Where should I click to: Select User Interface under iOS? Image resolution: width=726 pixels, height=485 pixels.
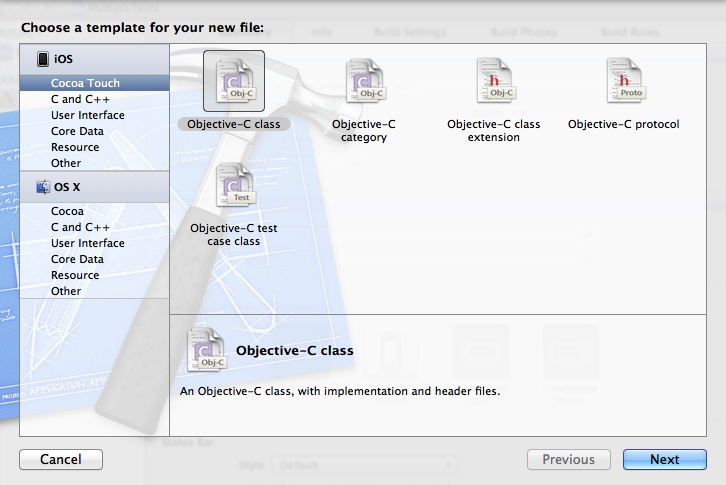(x=88, y=115)
